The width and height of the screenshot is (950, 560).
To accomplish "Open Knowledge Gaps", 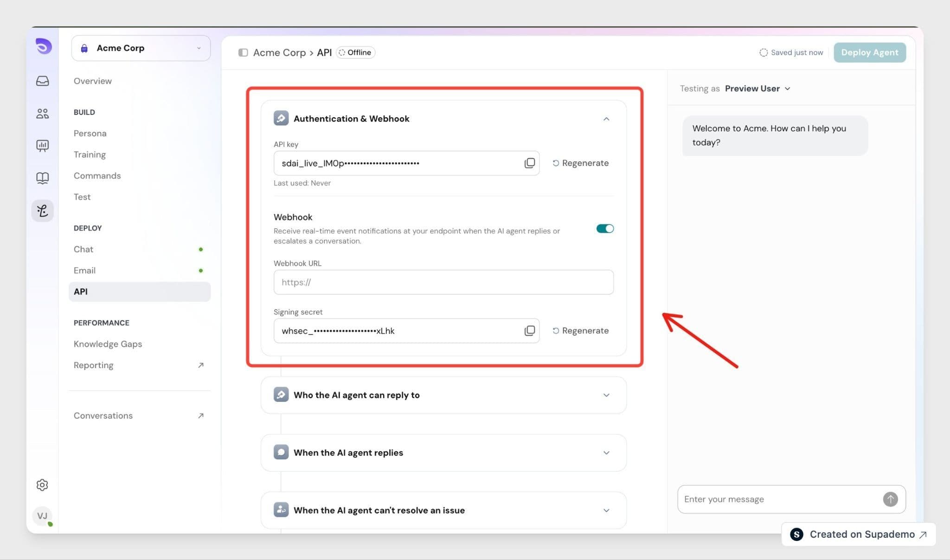I will (x=108, y=344).
